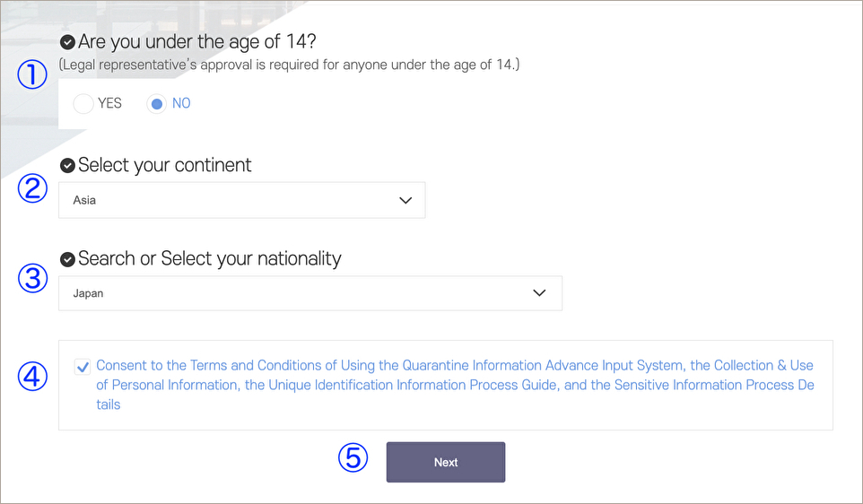The width and height of the screenshot is (863, 504).
Task: Open the Asia continent combo box
Action: coord(241,200)
